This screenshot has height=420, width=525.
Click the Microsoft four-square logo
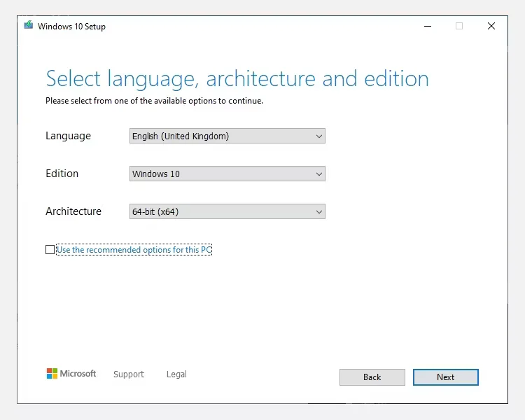pyautogui.click(x=52, y=374)
